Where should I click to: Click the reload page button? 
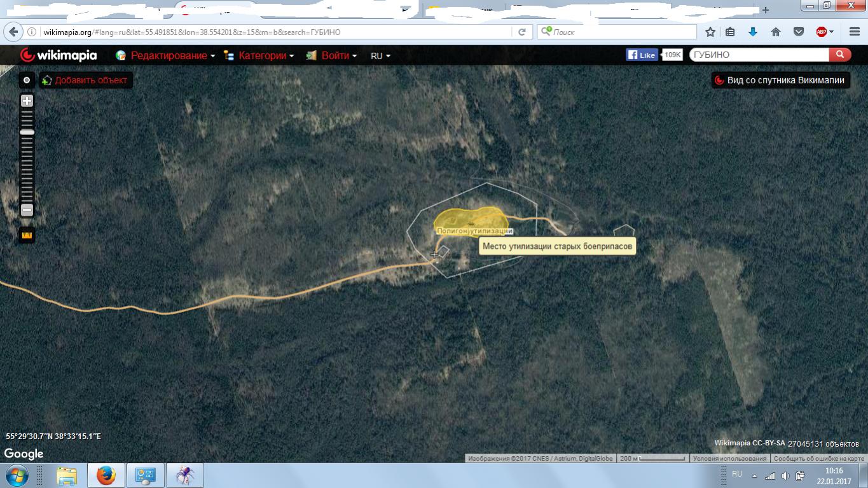(522, 32)
